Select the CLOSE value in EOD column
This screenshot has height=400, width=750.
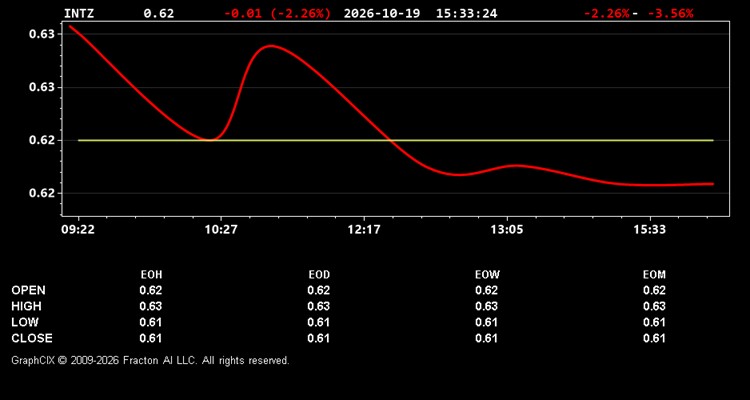point(319,338)
